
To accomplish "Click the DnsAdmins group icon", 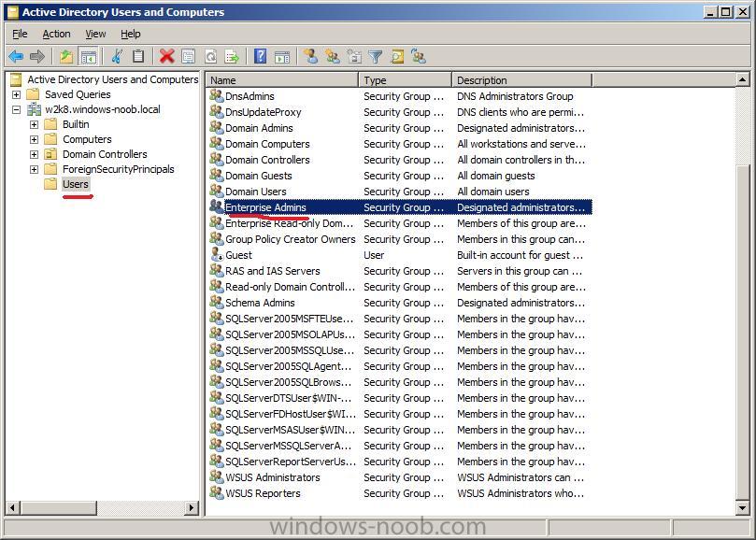I will [217, 96].
